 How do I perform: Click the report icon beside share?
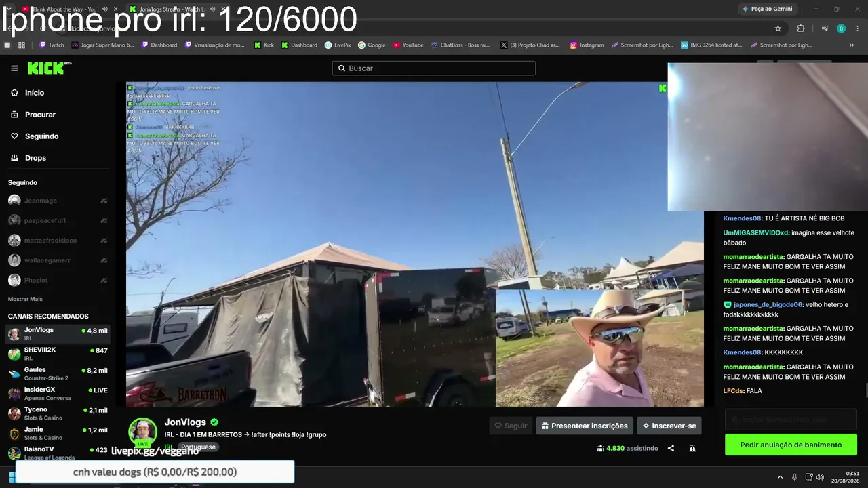[x=692, y=448]
